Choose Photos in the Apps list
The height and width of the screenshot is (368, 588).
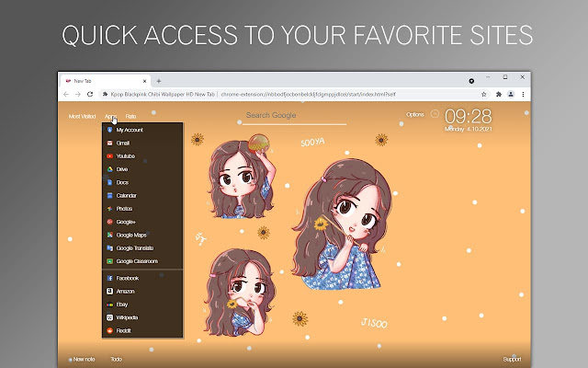(x=142, y=209)
